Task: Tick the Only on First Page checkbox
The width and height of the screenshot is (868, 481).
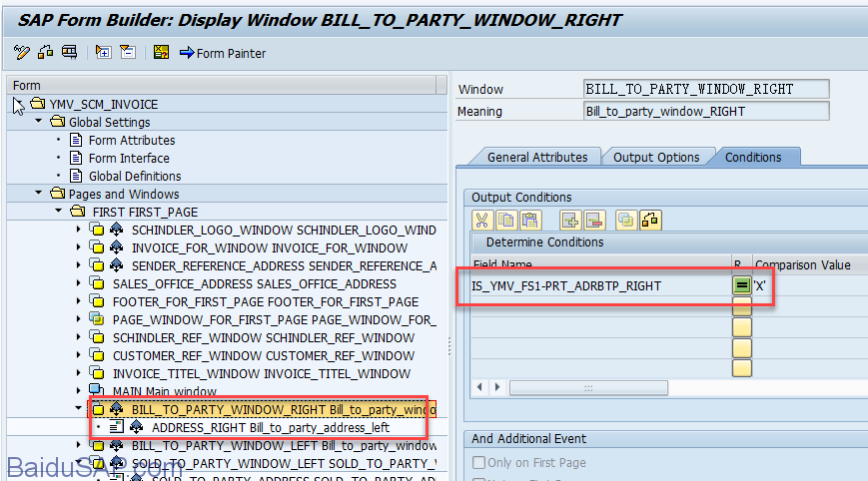Action: pyautogui.click(x=478, y=462)
